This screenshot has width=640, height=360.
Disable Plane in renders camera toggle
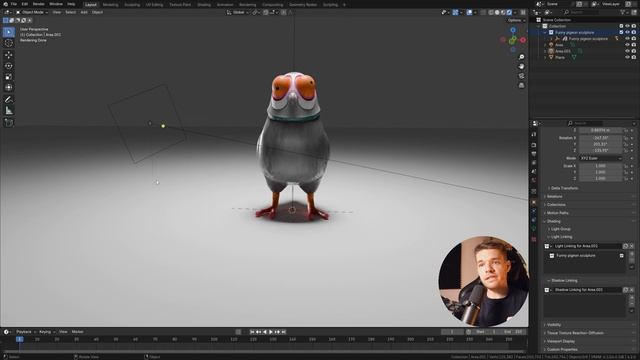tap(634, 58)
